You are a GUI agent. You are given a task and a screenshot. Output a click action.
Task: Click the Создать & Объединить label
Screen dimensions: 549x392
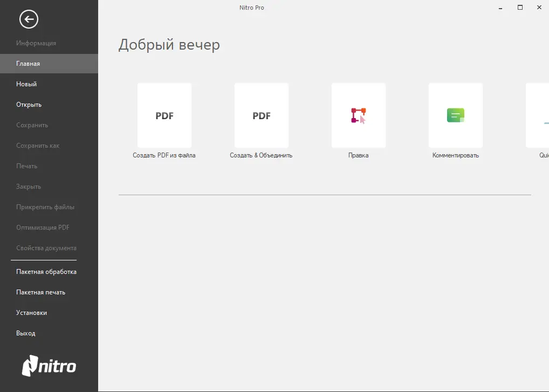[x=261, y=155]
